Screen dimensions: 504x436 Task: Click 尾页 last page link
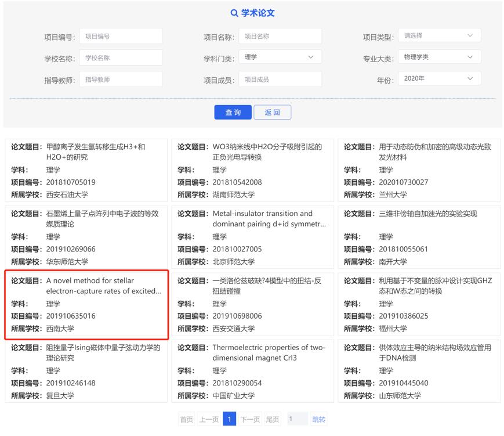coord(271,419)
